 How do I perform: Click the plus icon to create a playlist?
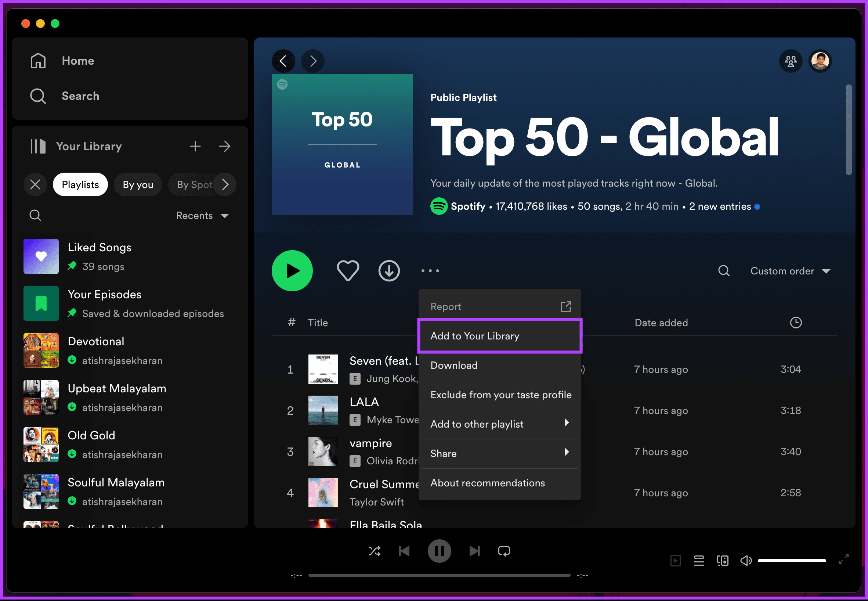[195, 146]
